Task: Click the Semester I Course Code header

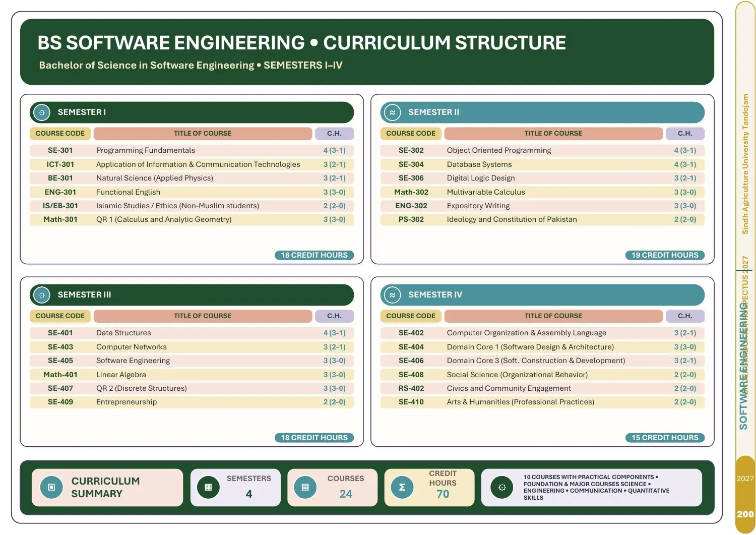Action: pyautogui.click(x=60, y=134)
